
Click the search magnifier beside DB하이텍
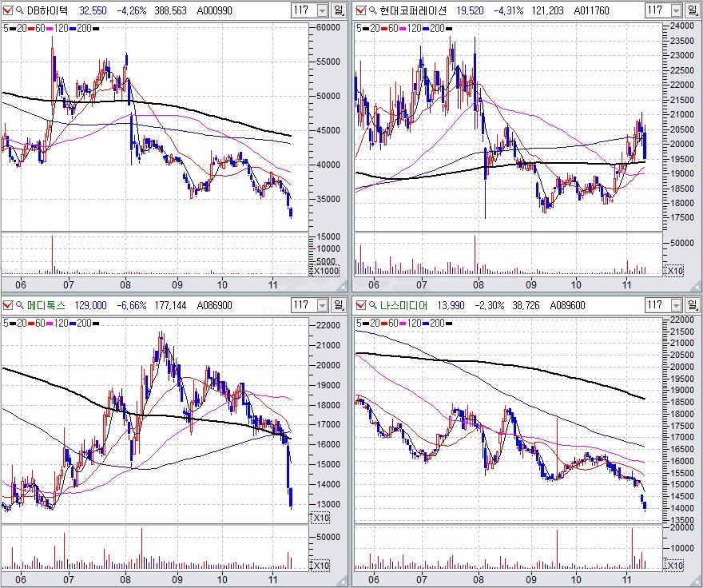click(20, 11)
